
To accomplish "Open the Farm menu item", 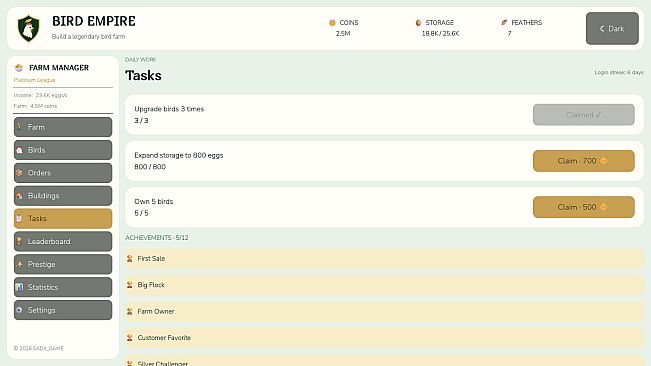I will pos(63,127).
